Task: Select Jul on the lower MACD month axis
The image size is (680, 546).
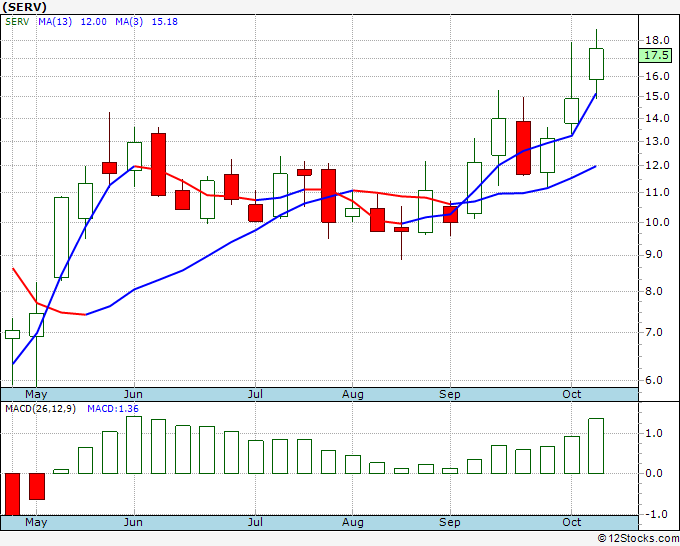Action: (255, 522)
